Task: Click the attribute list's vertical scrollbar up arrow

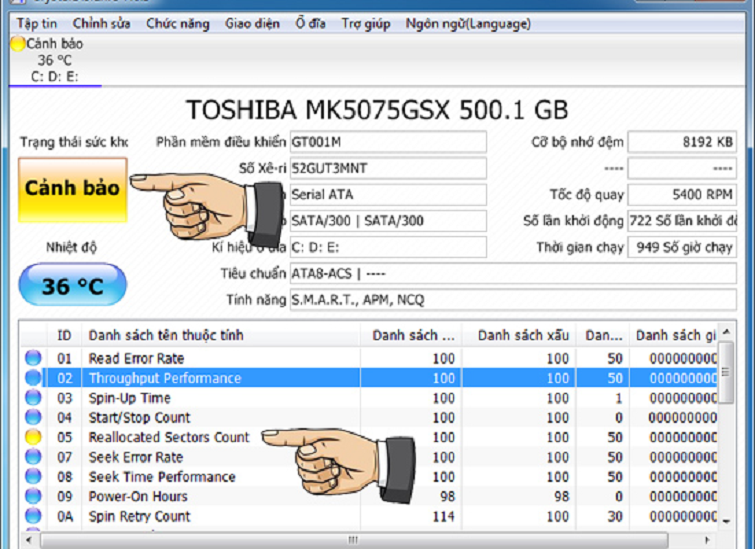Action: [x=726, y=334]
